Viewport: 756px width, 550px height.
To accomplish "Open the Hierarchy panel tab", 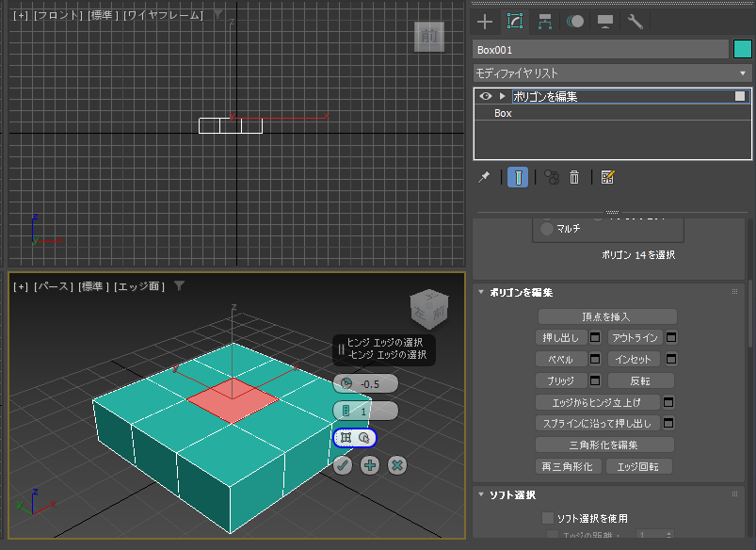I will point(545,22).
